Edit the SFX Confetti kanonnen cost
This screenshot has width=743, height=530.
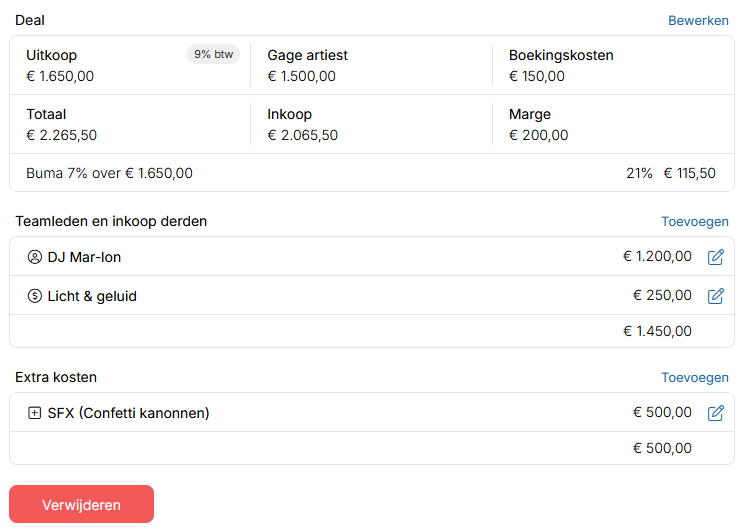tap(715, 413)
